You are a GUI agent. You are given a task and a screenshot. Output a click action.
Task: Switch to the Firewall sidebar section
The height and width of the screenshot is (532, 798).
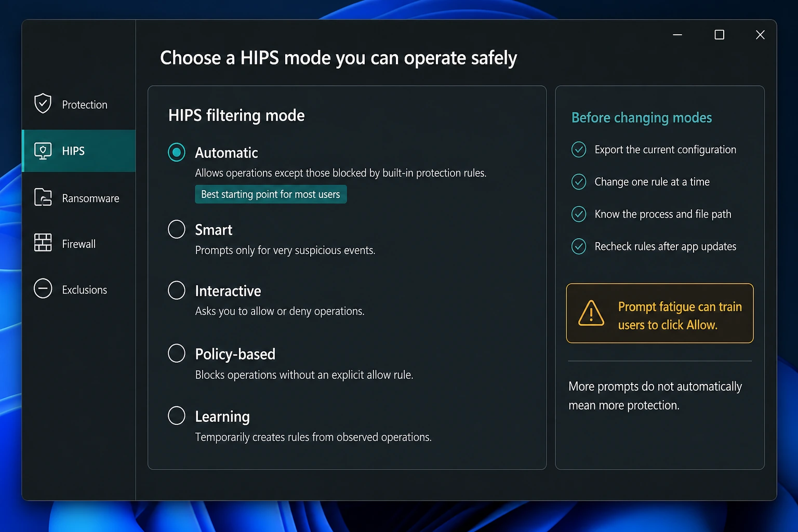[x=79, y=244]
